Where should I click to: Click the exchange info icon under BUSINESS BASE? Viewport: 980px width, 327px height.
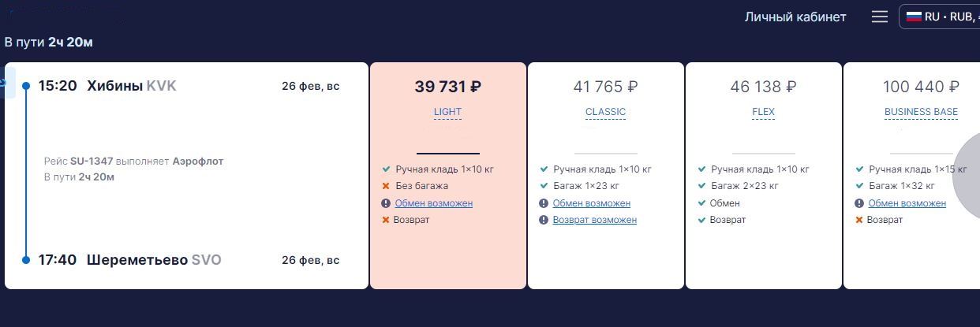pyautogui.click(x=859, y=203)
